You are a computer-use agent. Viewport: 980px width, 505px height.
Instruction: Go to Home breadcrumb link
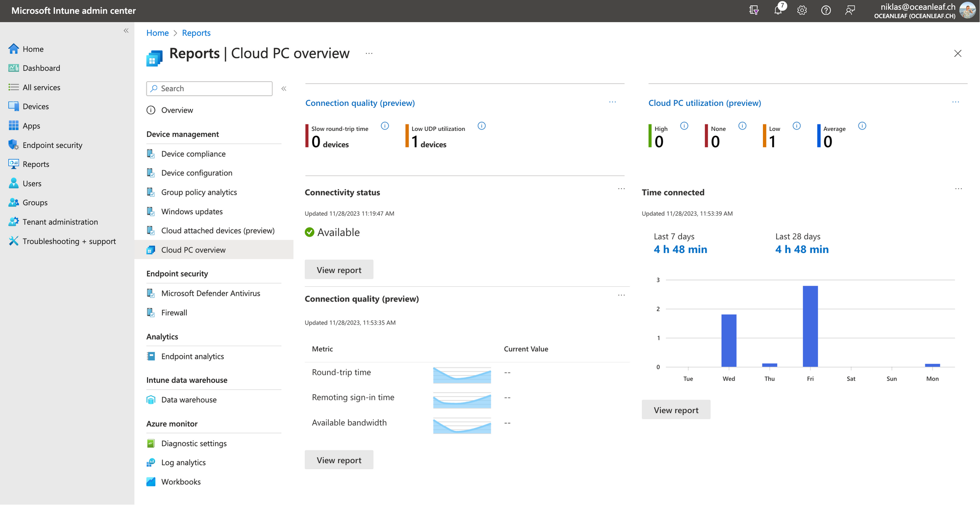(x=157, y=33)
